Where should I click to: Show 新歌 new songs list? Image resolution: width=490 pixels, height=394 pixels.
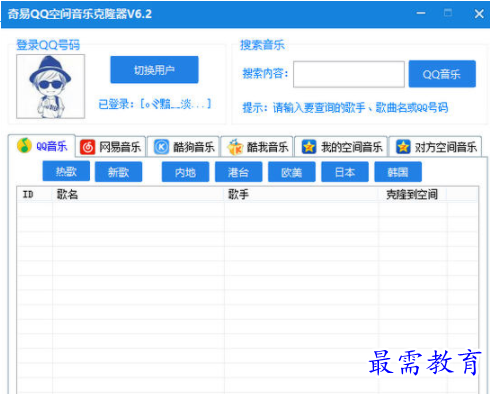pyautogui.click(x=118, y=172)
